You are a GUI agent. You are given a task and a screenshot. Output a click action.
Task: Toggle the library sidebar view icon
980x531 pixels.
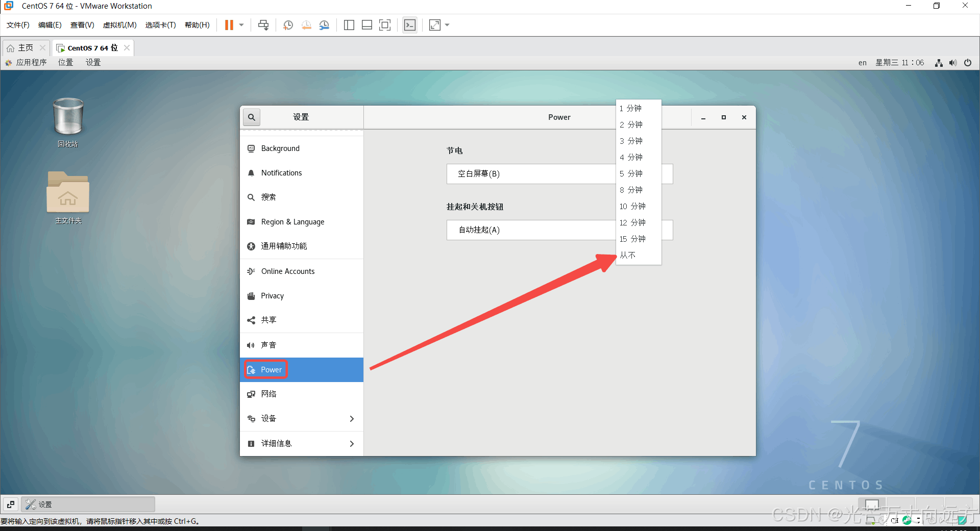(349, 25)
